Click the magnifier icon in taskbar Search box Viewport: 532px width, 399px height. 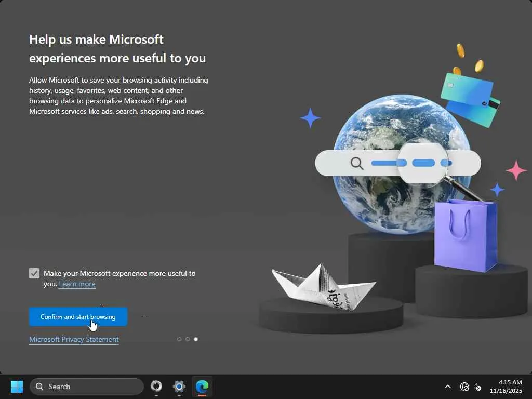pos(39,387)
